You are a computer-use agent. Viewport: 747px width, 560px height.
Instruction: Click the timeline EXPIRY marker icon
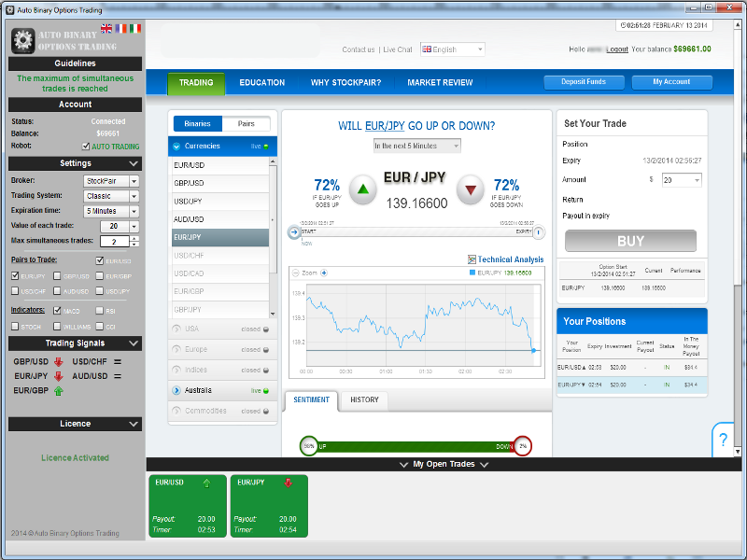click(539, 231)
